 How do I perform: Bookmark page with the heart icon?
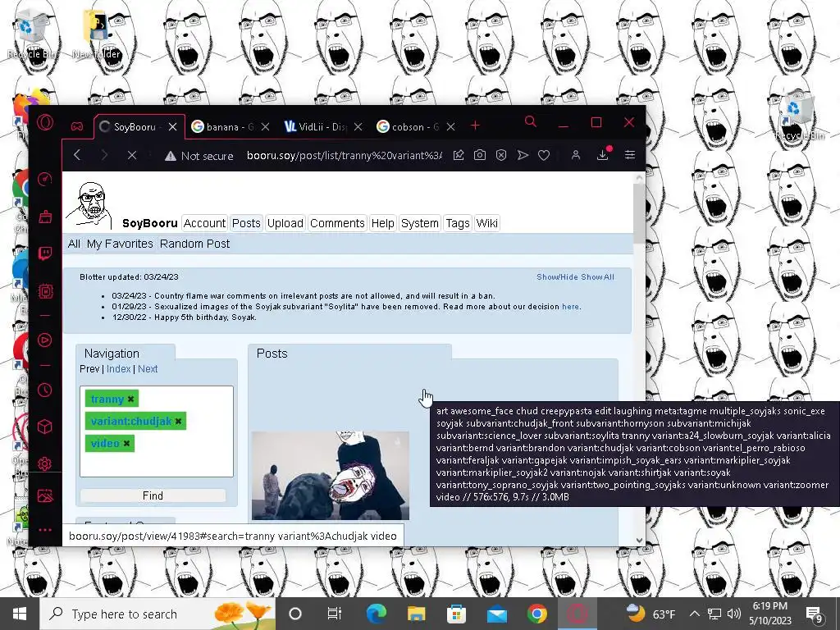tap(544, 155)
